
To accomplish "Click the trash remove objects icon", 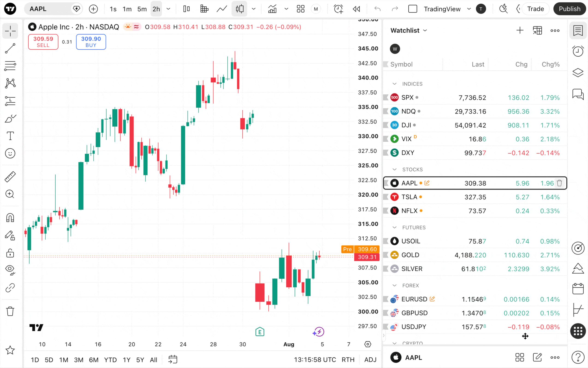I will (x=10, y=311).
